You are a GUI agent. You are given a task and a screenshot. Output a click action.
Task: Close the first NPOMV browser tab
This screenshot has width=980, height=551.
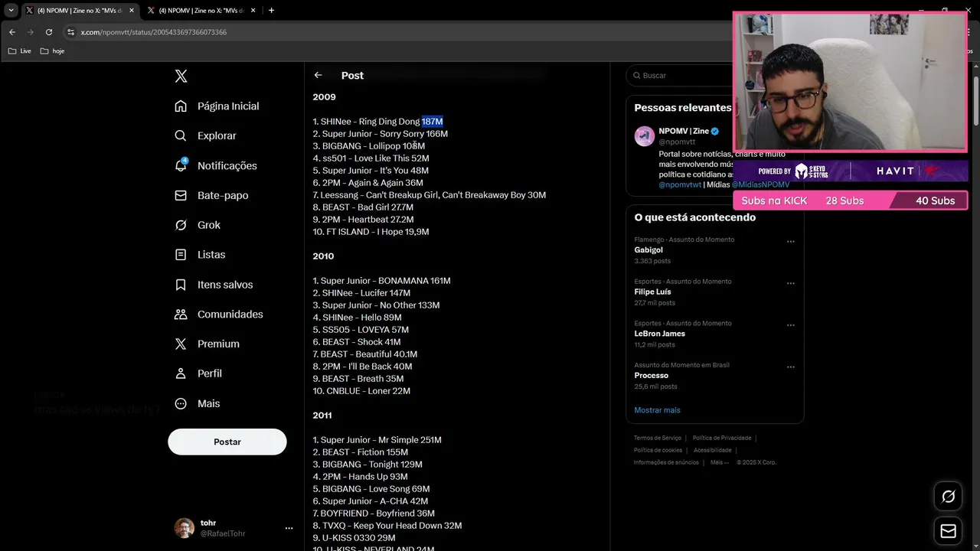pos(131,11)
